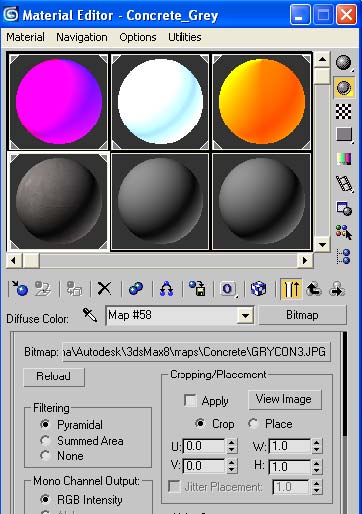Select the Place radio button

tap(253, 423)
